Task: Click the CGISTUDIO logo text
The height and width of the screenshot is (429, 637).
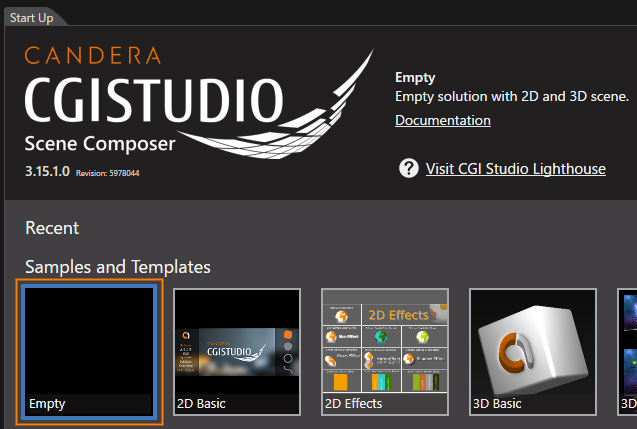Action: (154, 100)
